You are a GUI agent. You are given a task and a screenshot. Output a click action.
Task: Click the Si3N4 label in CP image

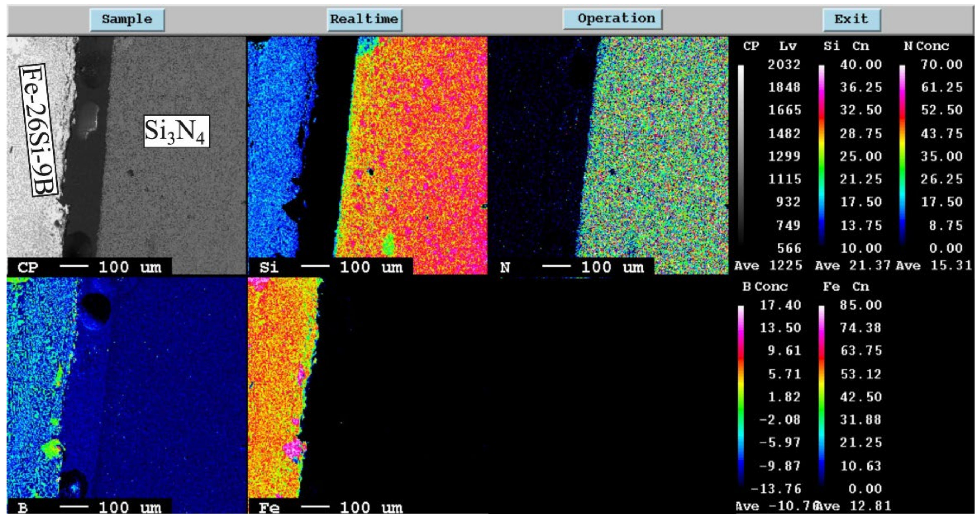[177, 132]
